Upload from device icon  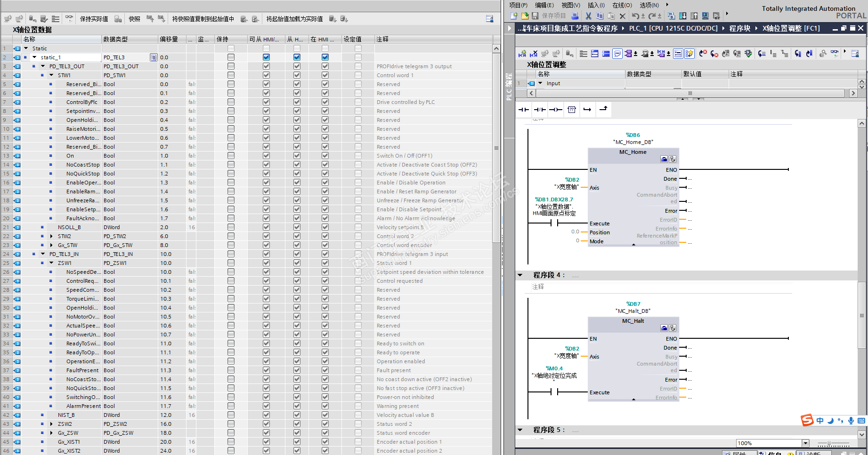(694, 16)
